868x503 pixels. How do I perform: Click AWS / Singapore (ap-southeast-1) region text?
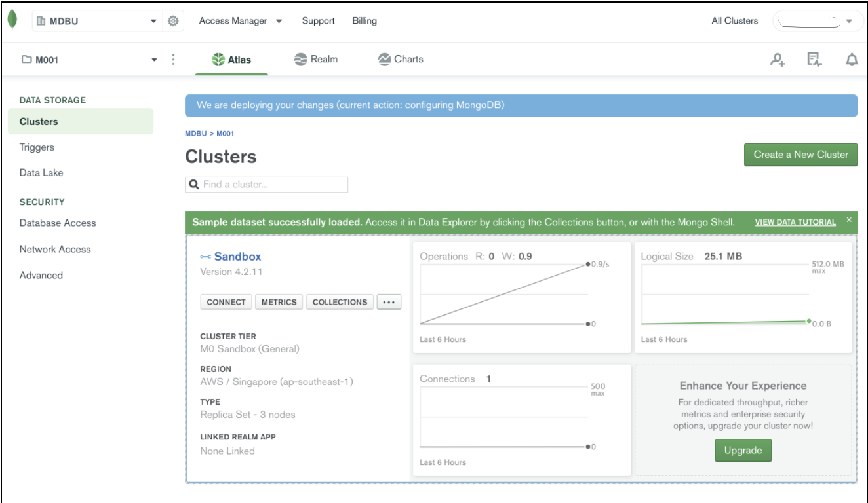pos(277,382)
